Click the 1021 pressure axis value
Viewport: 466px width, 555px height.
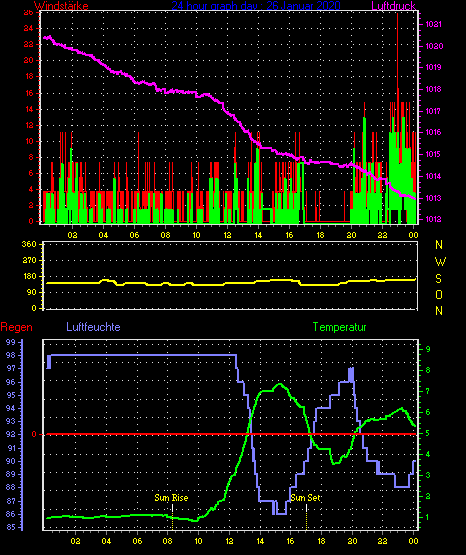433,24
